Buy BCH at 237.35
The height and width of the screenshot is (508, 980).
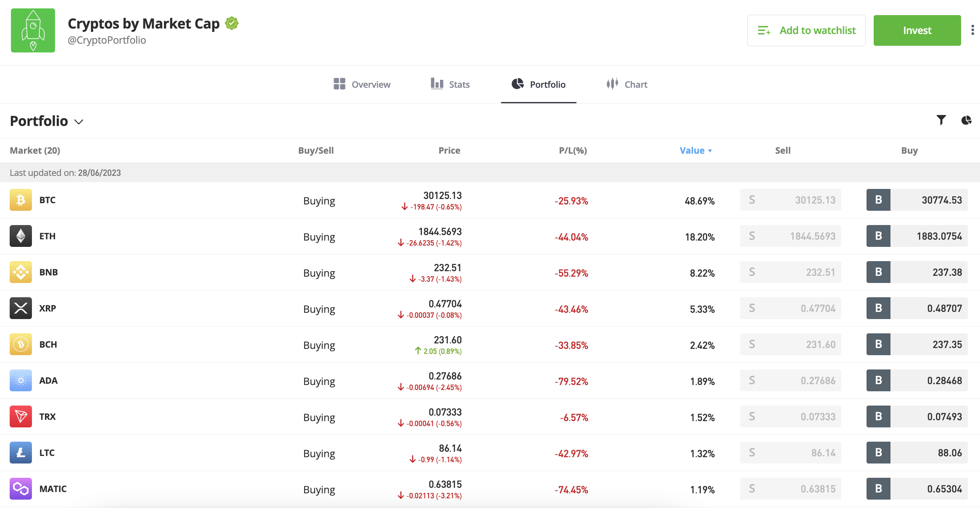(917, 344)
